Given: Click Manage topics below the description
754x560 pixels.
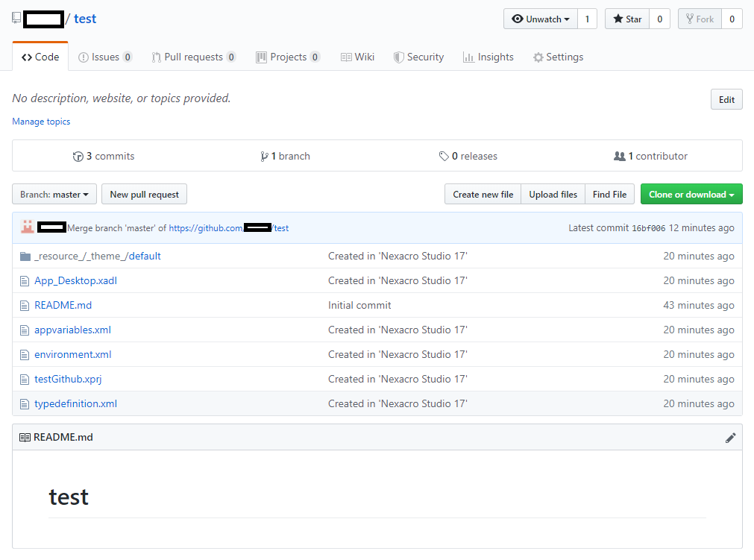Looking at the screenshot, I should (x=41, y=122).
